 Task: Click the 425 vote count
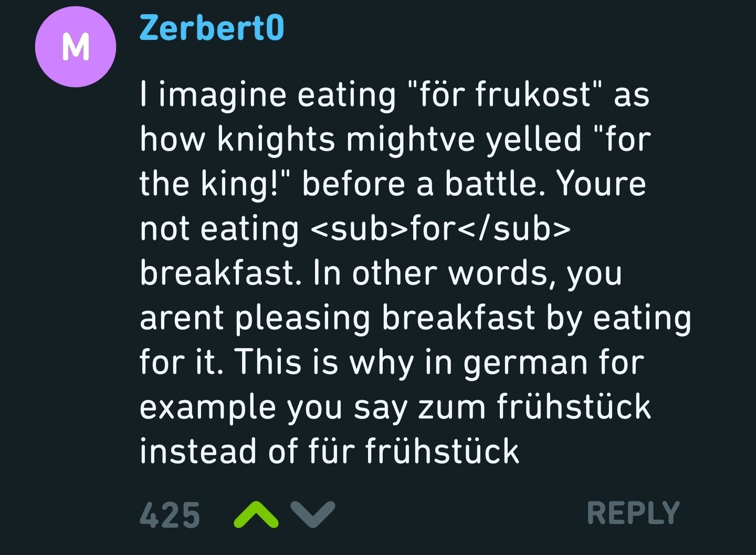pos(170,515)
